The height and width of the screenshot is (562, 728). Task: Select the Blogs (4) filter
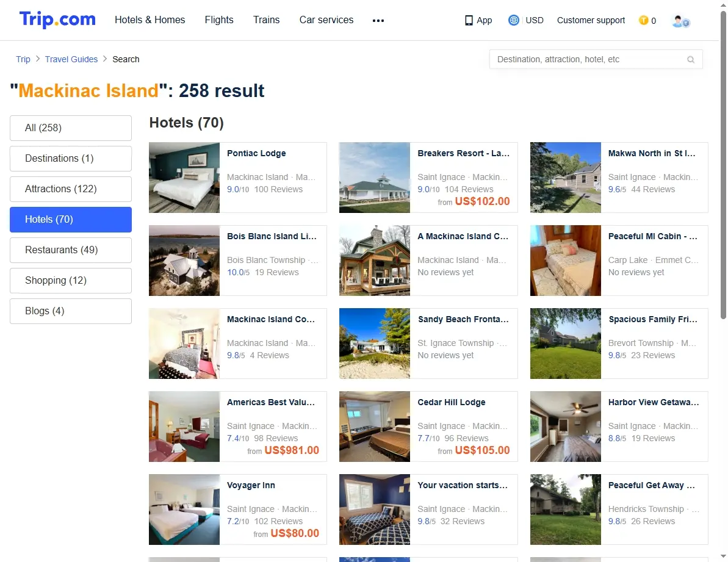pyautogui.click(x=71, y=311)
